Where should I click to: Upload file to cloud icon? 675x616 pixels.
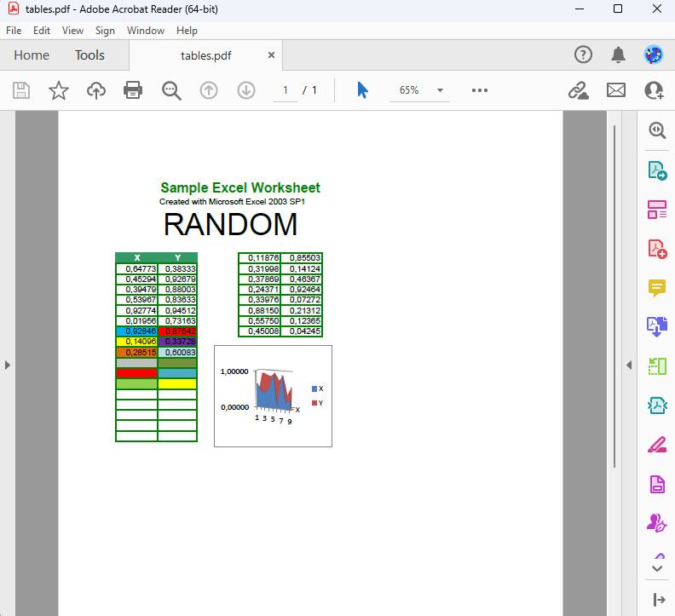pyautogui.click(x=96, y=90)
